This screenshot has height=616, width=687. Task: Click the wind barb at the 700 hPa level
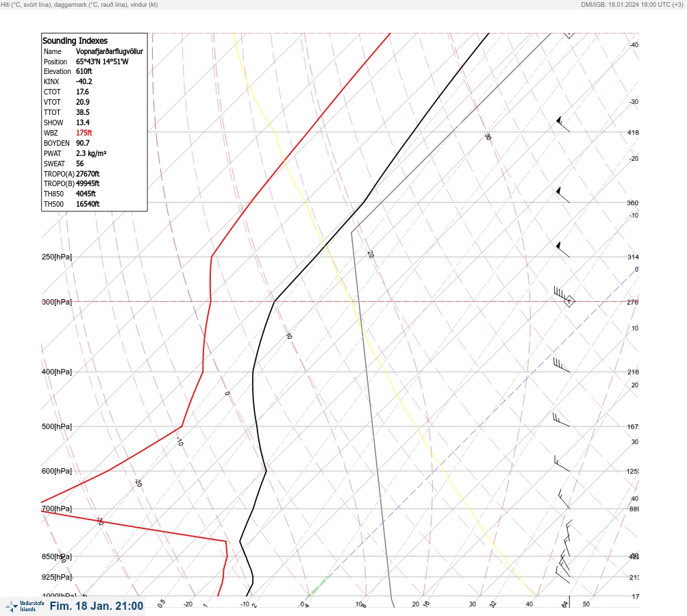tap(564, 499)
